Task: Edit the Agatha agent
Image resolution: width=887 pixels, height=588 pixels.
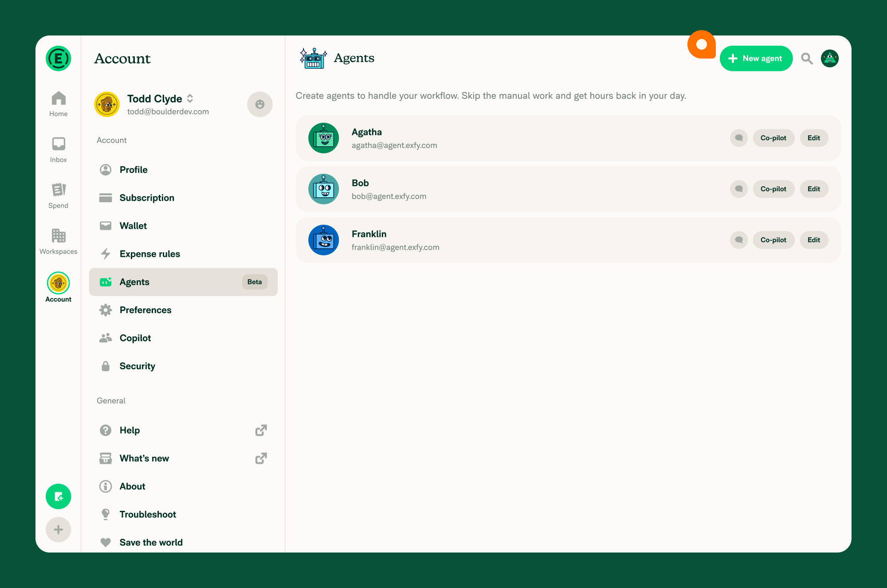Action: (814, 138)
